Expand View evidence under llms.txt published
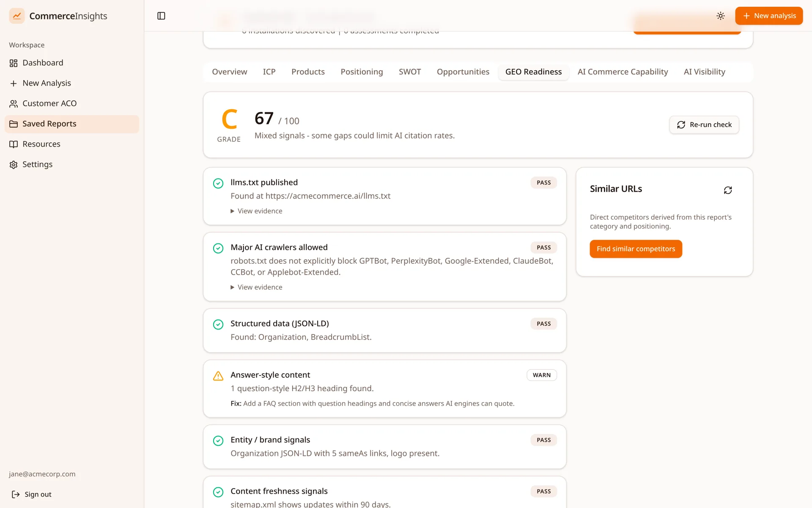Image resolution: width=812 pixels, height=508 pixels. click(x=256, y=211)
